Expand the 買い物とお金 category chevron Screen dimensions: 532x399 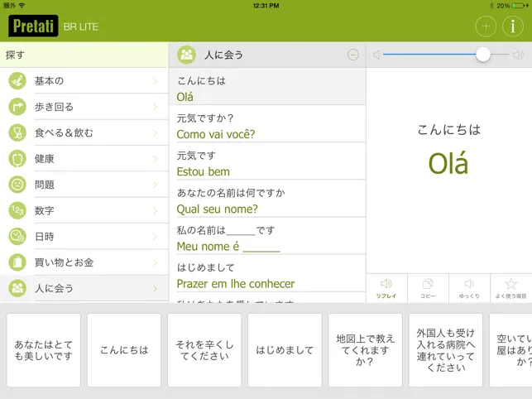tap(155, 262)
